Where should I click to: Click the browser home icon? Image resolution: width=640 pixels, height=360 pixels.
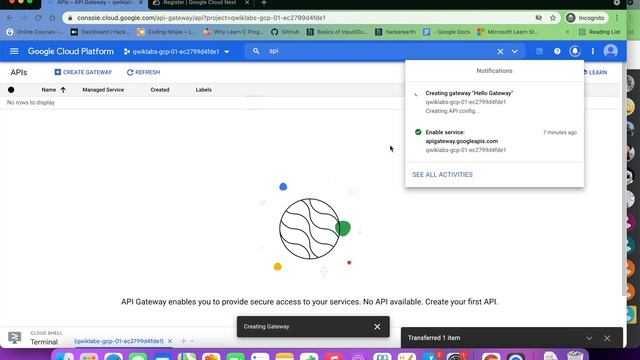tap(52, 18)
